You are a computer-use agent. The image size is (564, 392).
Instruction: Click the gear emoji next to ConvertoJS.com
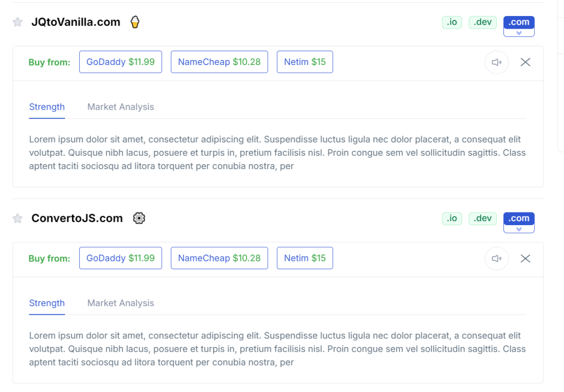coord(139,218)
